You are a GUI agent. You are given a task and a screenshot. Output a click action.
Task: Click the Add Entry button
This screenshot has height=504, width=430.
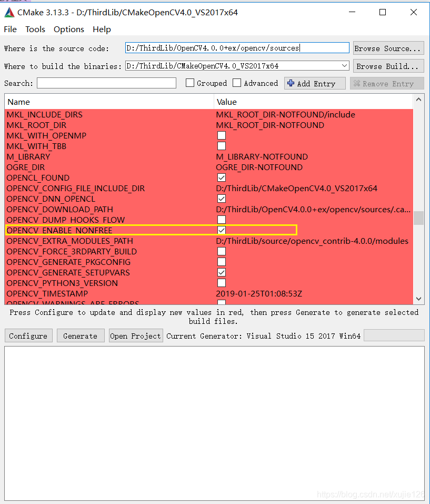pos(315,83)
